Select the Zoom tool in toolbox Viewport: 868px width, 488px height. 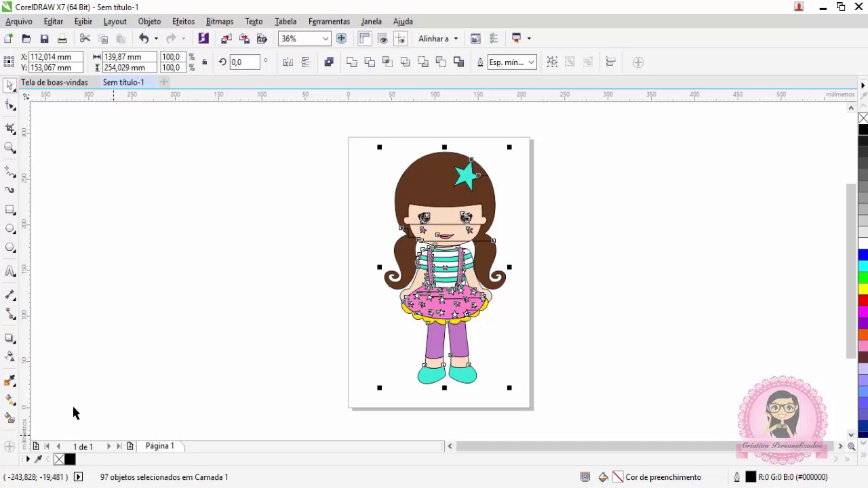point(9,148)
